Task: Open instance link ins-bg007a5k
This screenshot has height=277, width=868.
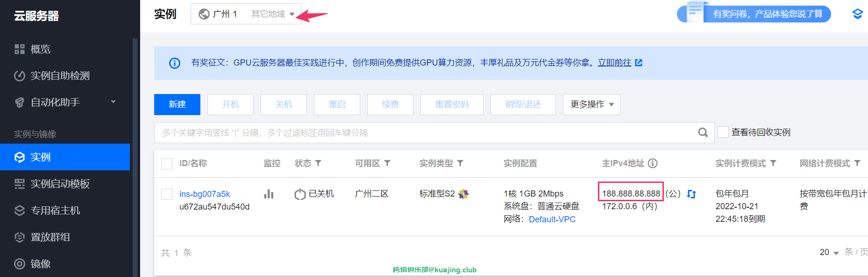Action: (205, 194)
